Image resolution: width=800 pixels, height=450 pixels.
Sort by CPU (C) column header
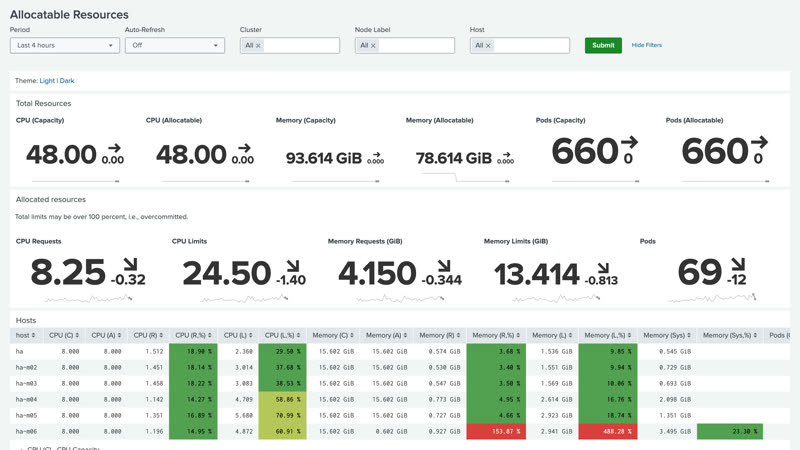pos(64,335)
